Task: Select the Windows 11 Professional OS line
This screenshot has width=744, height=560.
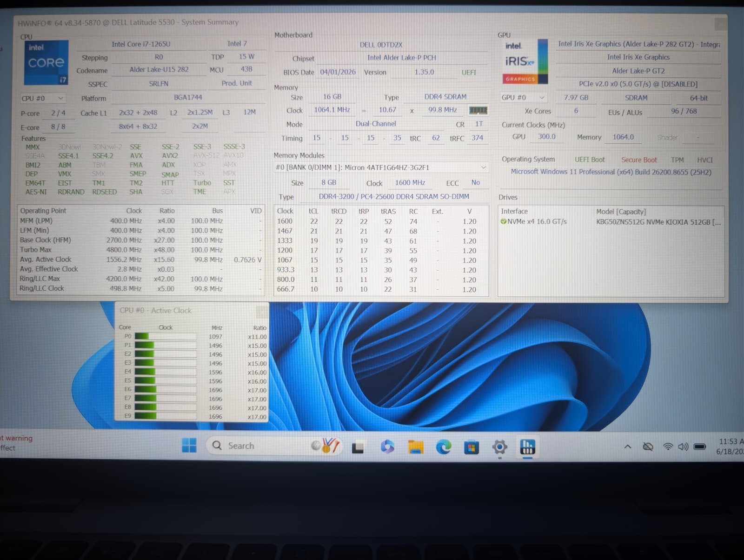Action: 611,172
